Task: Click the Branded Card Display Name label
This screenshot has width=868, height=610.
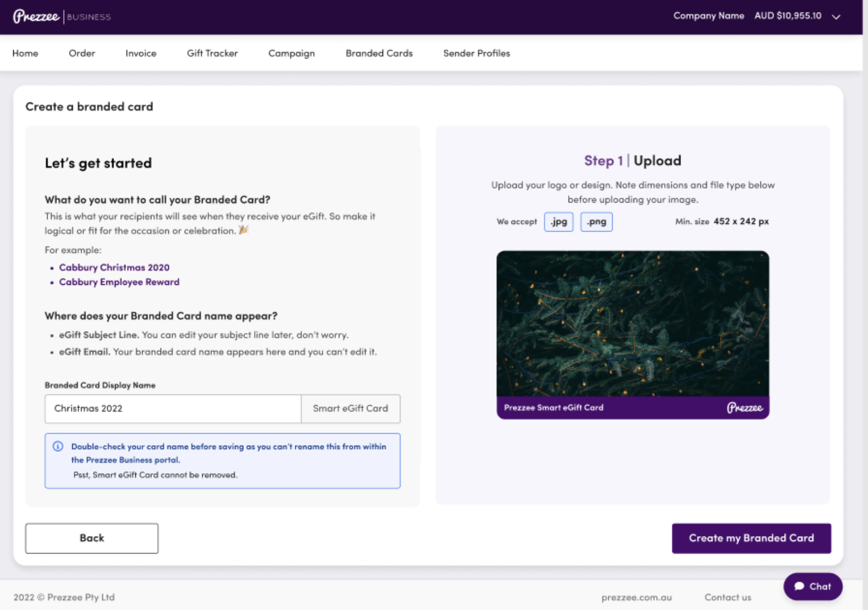Action: coord(100,385)
